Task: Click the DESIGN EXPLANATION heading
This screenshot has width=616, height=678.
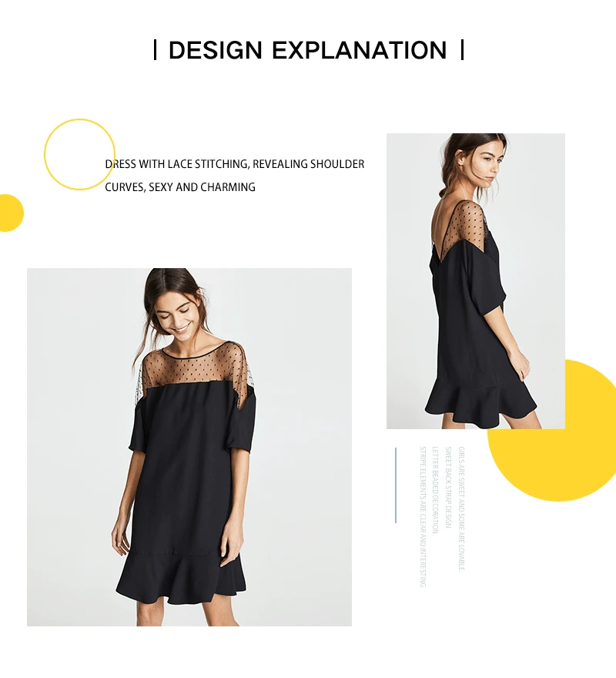Action: click(x=307, y=50)
